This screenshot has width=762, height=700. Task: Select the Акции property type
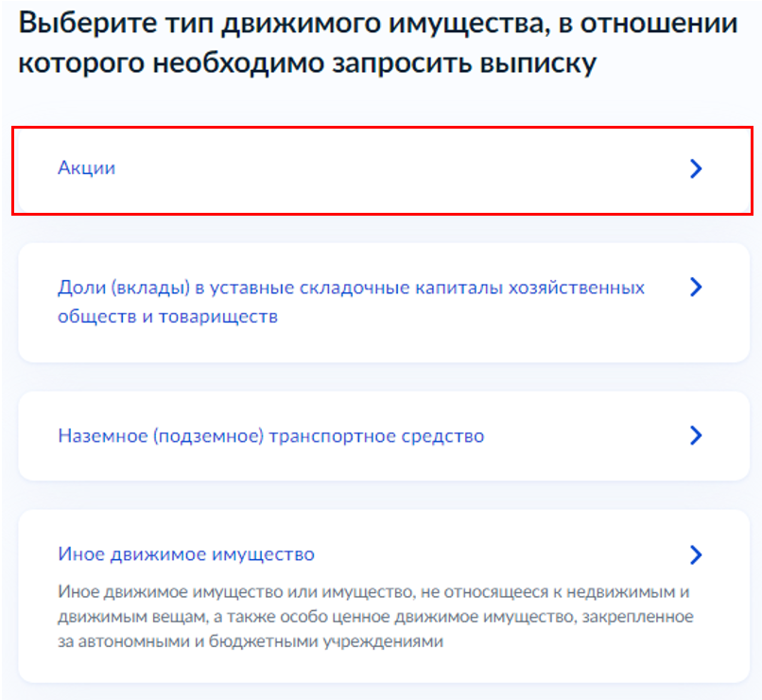tap(87, 168)
